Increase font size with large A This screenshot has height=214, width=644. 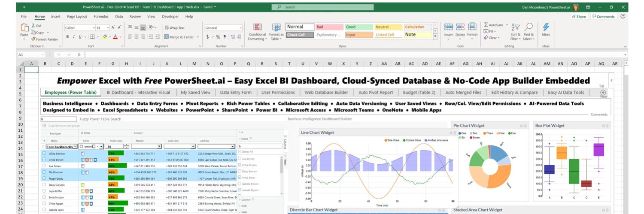113,27
